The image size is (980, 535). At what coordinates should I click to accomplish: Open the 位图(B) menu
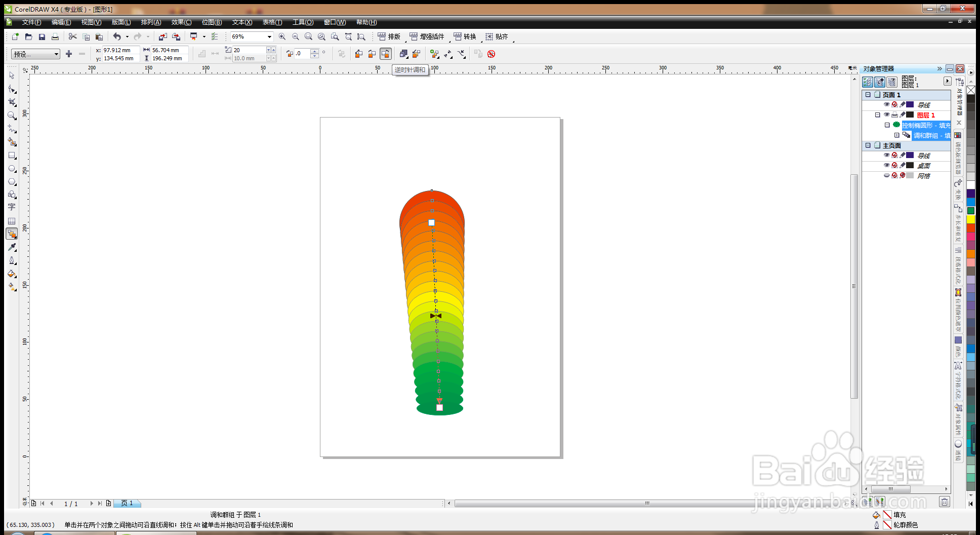212,22
